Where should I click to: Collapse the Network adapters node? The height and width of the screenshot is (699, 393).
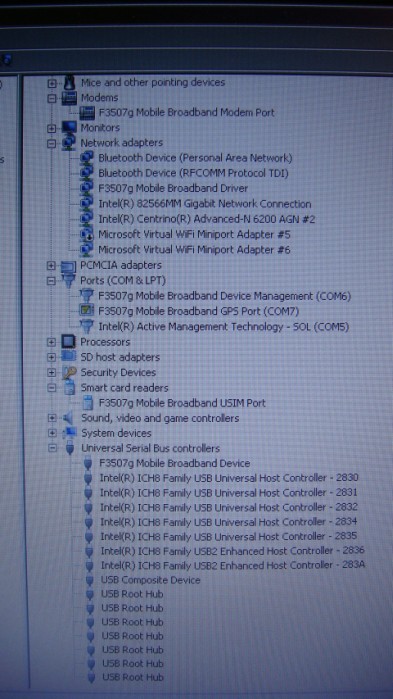click(52, 143)
